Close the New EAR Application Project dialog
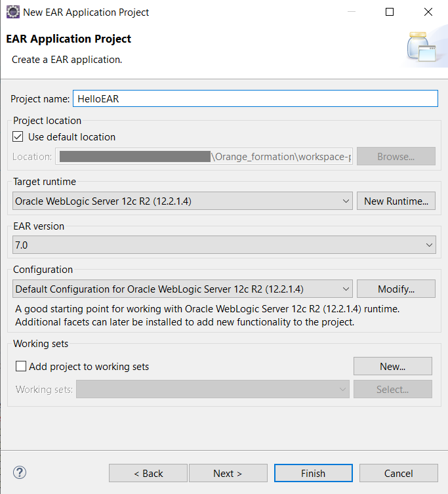Screen dimensions: 448x494 coord(428,12)
